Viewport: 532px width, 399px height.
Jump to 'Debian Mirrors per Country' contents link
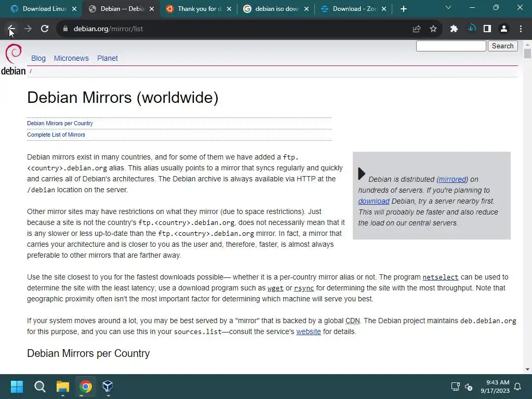click(60, 123)
